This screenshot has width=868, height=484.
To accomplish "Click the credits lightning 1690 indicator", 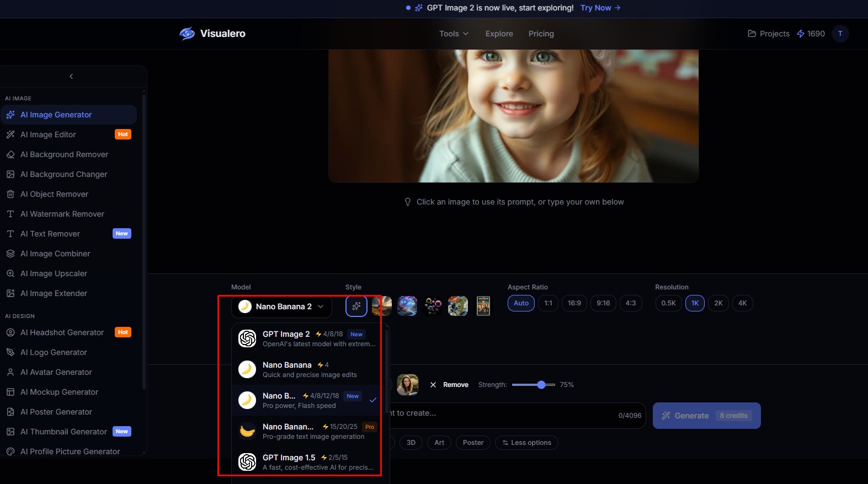I will coord(811,34).
